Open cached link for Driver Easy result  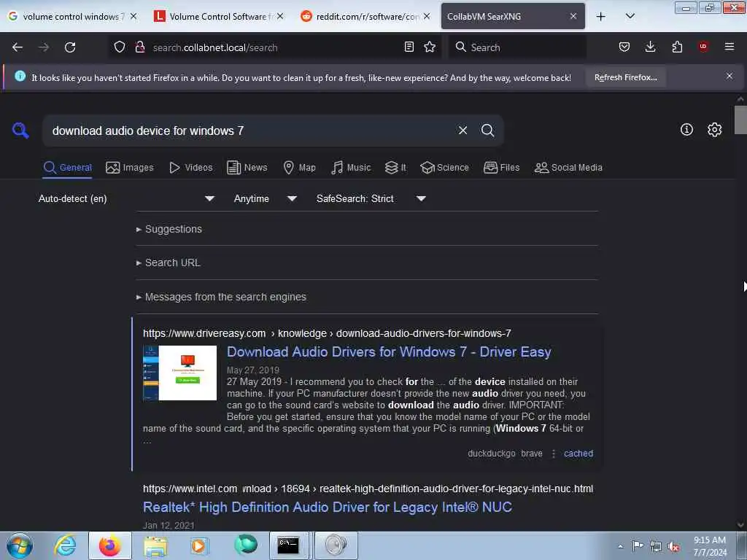[x=578, y=454]
